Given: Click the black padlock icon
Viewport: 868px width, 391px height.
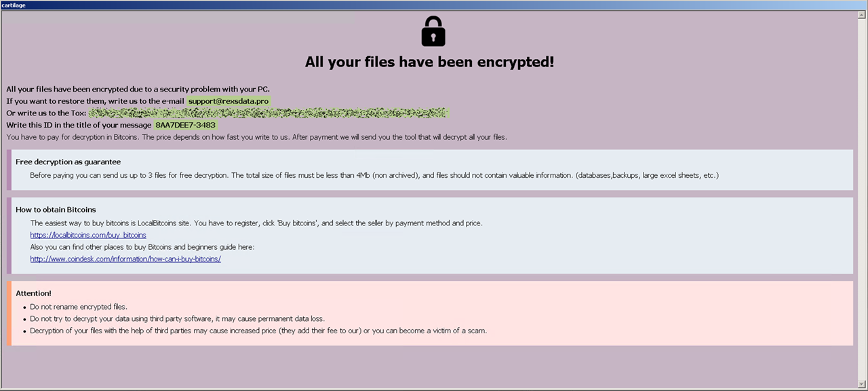Looking at the screenshot, I should (433, 31).
